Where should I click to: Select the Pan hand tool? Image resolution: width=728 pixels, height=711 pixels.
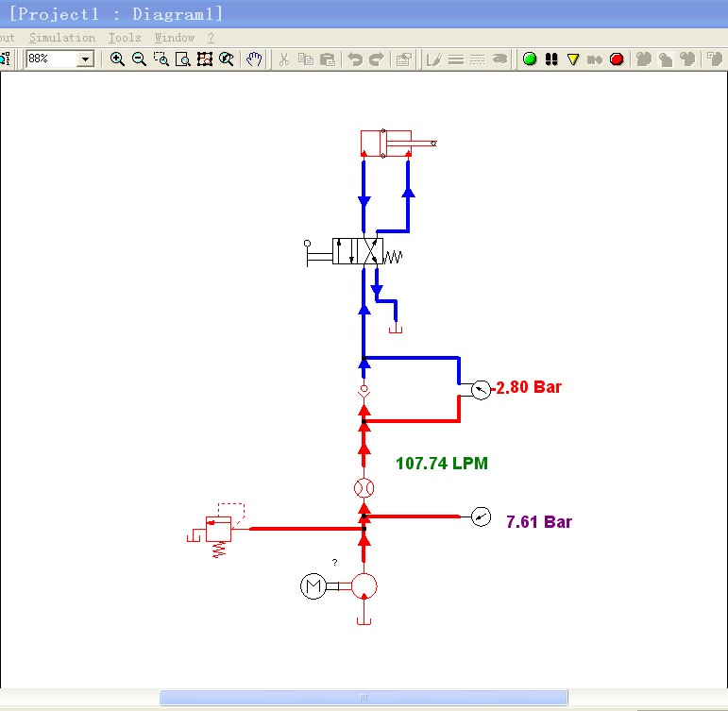254,59
